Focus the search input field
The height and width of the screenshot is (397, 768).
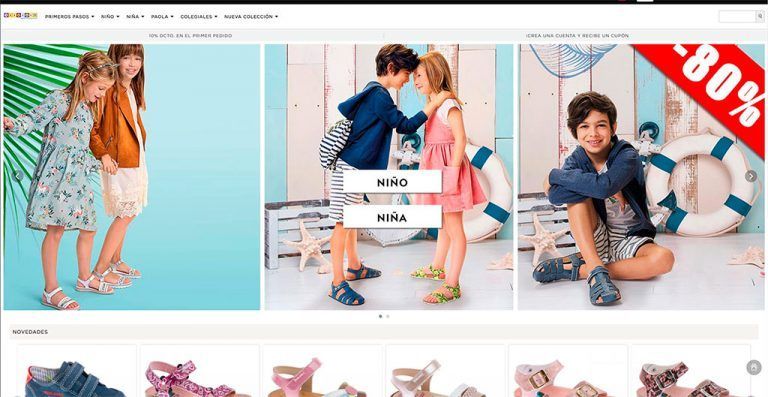coord(738,17)
